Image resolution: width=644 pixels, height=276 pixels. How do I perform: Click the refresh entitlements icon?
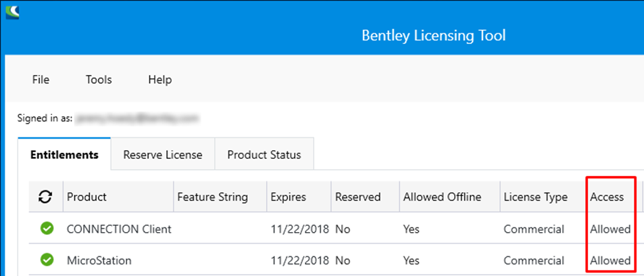coord(45,197)
